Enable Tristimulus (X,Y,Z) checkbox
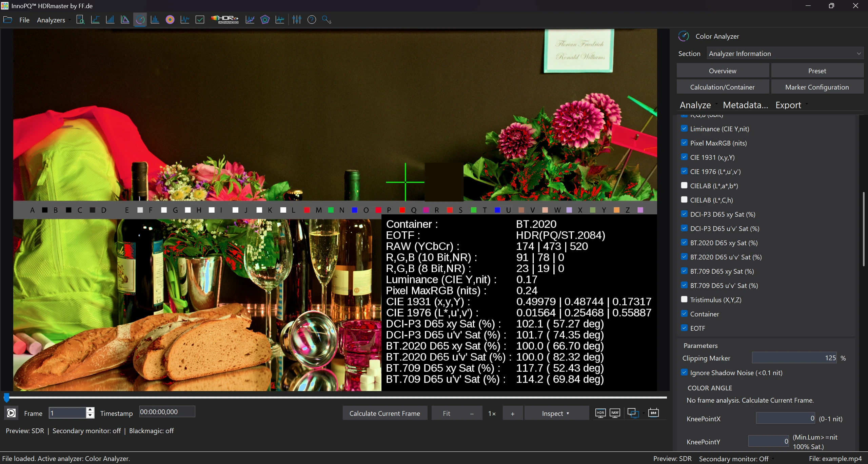Screen dimensions: 868x464 [x=684, y=299]
